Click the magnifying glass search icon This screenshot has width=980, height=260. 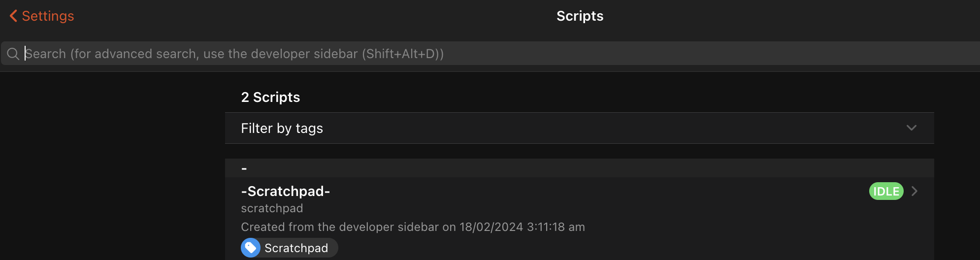pyautogui.click(x=13, y=54)
